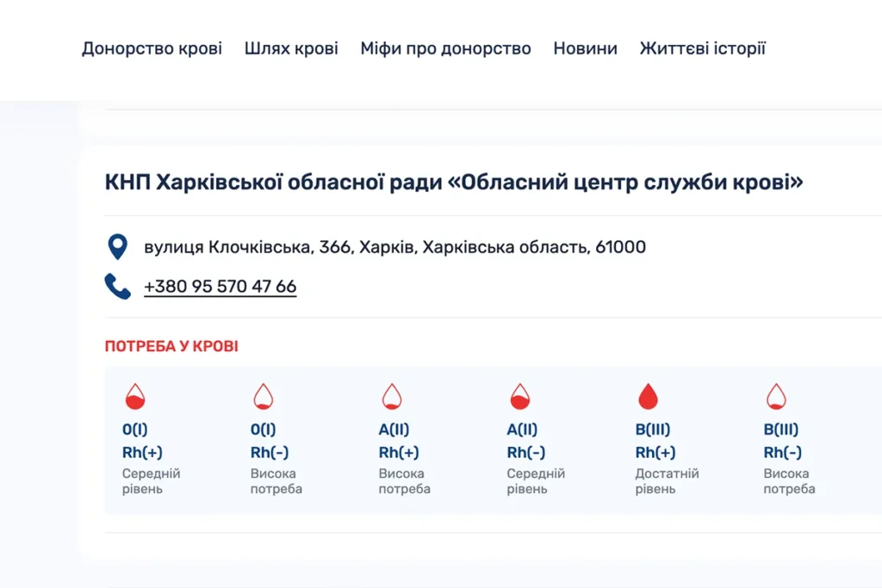
Task: Click the Достатній рівень label under B(III) Rh(+)
Action: [667, 481]
